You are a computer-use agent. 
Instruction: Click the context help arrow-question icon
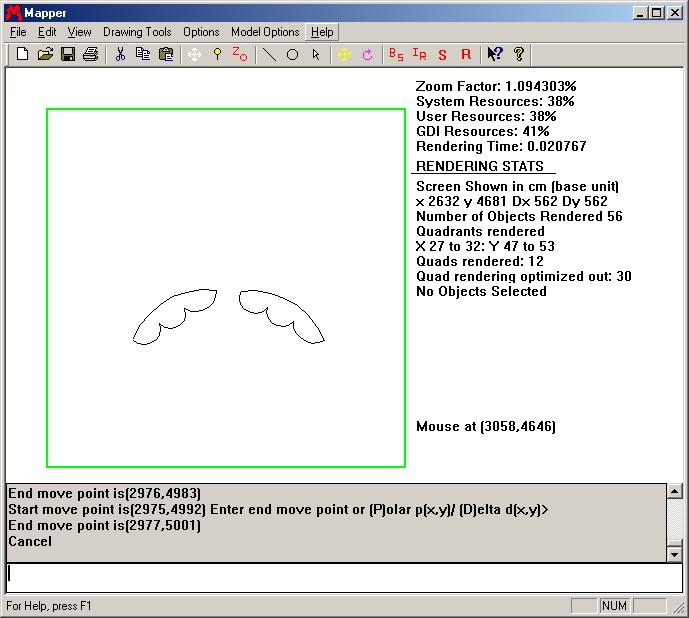click(x=494, y=54)
